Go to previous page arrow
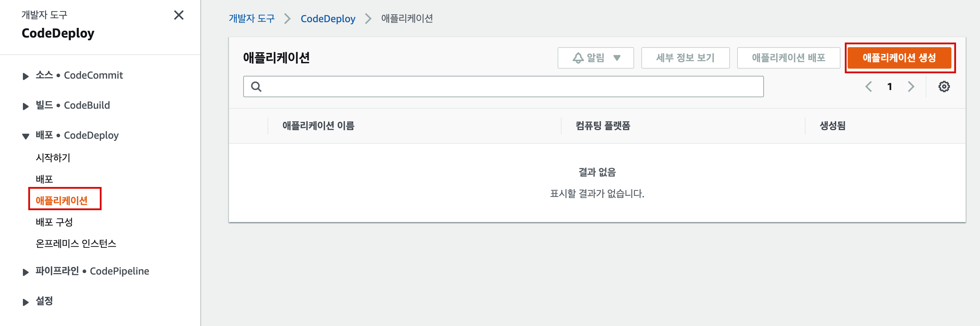980x326 pixels. coord(868,87)
